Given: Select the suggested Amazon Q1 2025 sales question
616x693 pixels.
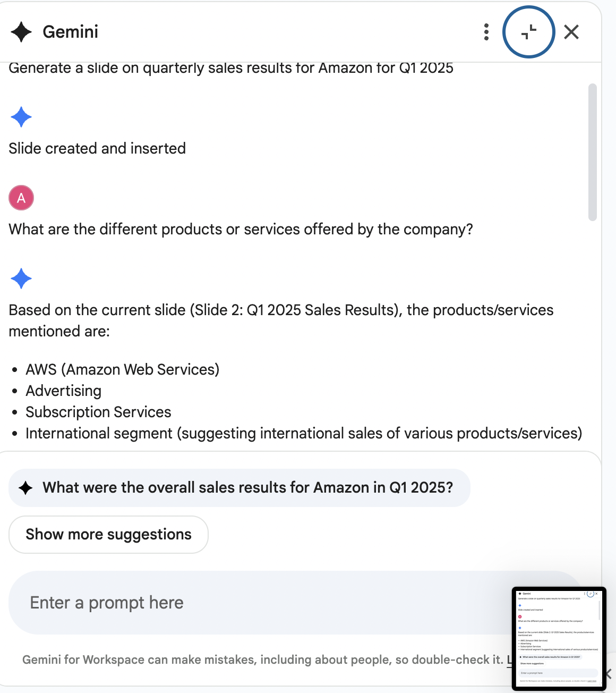Looking at the screenshot, I should (247, 488).
